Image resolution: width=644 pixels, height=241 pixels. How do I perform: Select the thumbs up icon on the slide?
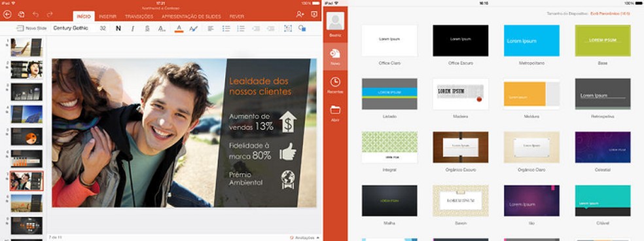click(x=288, y=151)
